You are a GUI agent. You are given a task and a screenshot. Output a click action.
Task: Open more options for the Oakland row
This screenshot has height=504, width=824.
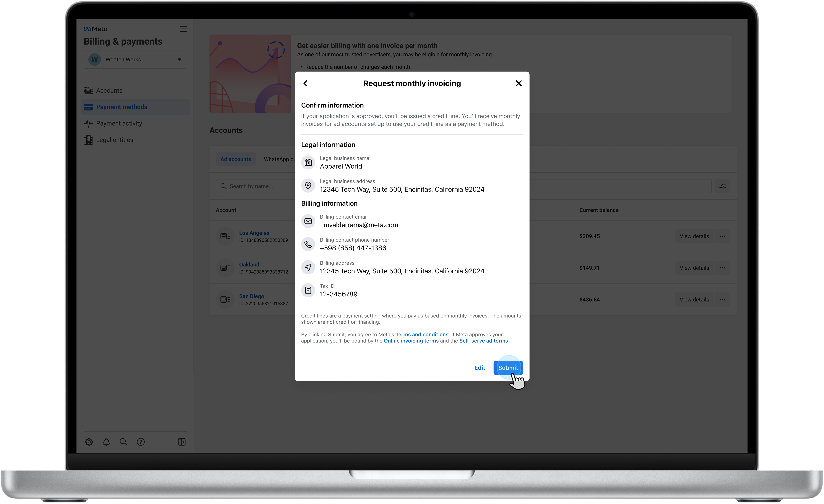pyautogui.click(x=722, y=268)
